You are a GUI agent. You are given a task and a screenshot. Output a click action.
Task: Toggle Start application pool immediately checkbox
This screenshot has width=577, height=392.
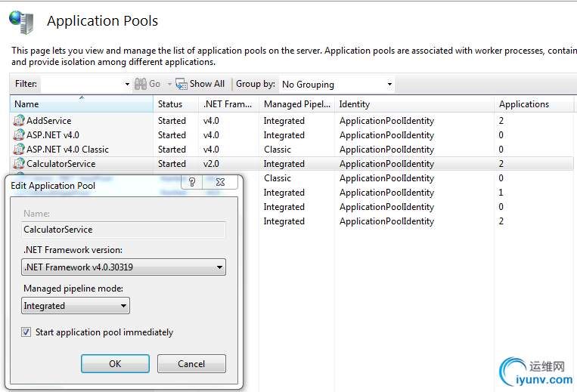coord(26,332)
